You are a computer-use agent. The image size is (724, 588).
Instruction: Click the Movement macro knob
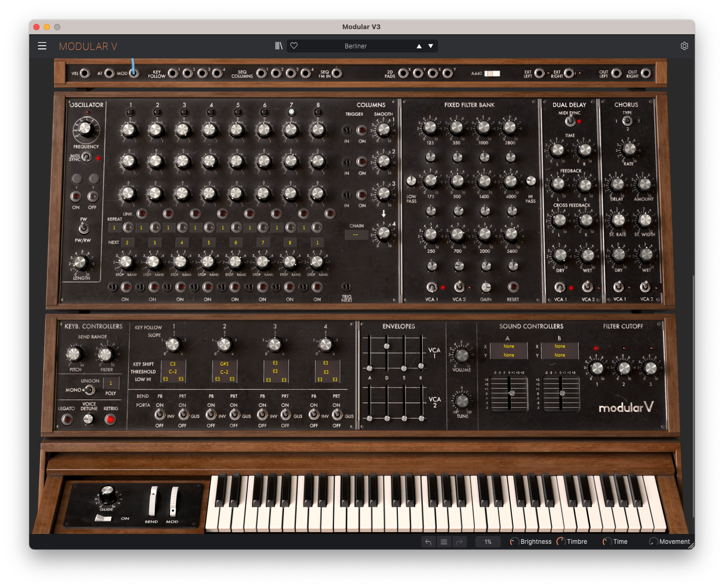click(x=653, y=542)
